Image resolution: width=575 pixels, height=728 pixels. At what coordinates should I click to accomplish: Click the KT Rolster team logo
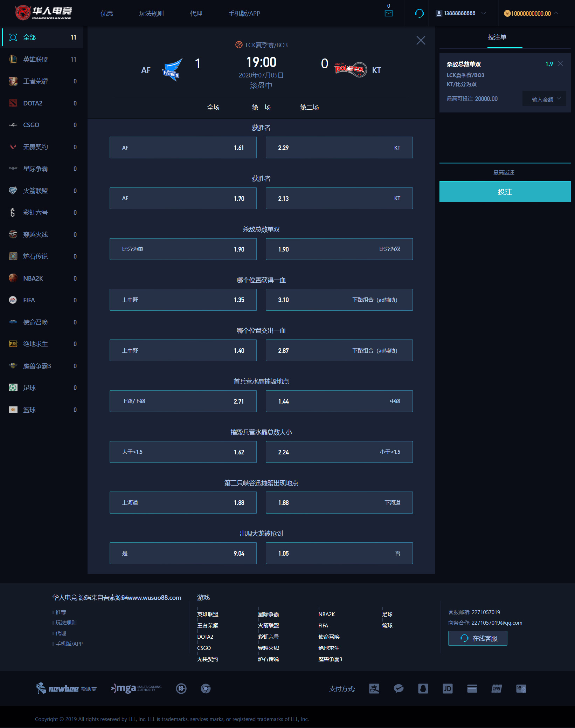[351, 69]
